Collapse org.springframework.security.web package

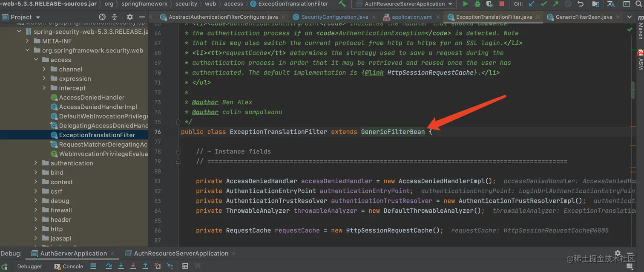(x=28, y=50)
